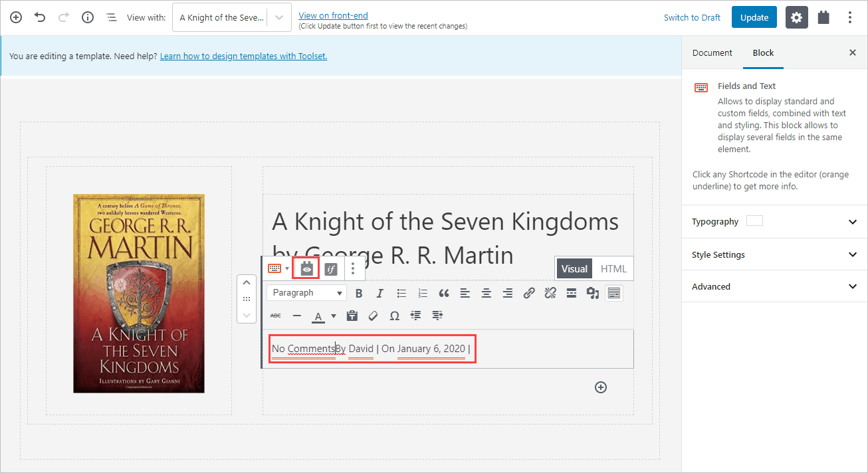Redo the last undone change

click(64, 17)
